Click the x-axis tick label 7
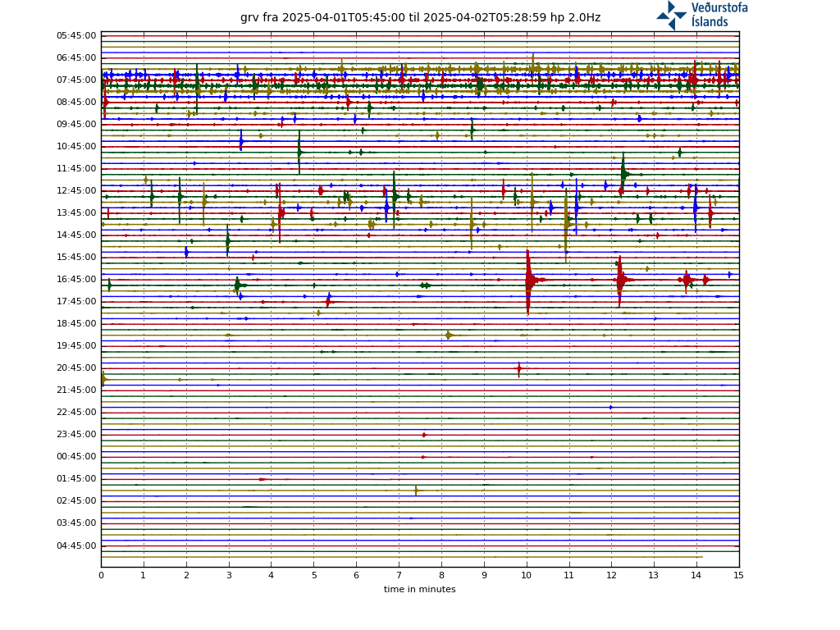Viewport: 840px width, 630px height. click(x=399, y=575)
